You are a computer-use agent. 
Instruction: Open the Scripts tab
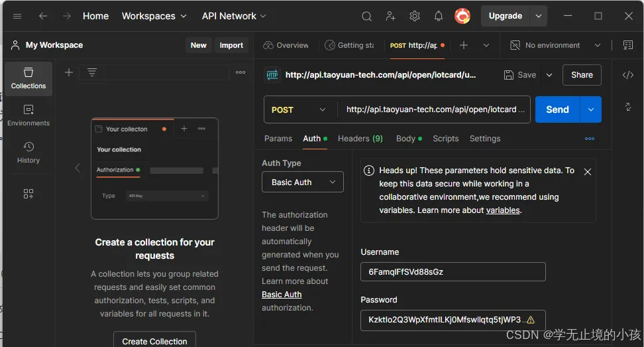coord(446,139)
